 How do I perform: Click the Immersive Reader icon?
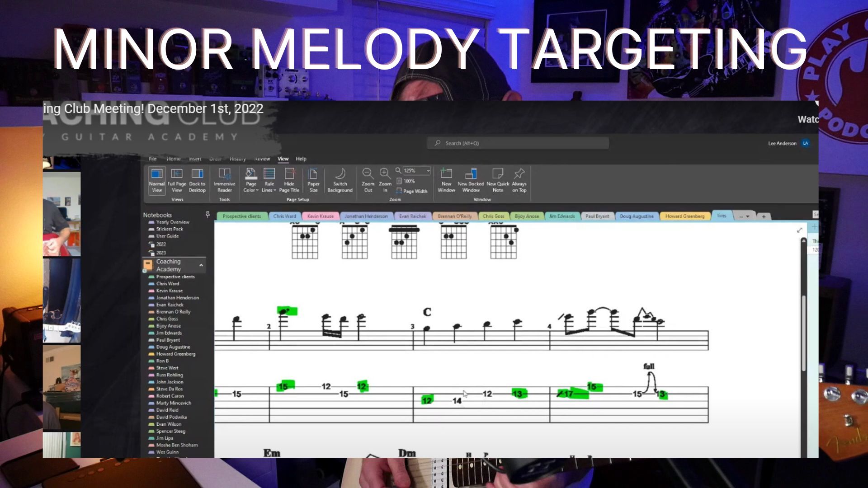[x=224, y=174]
